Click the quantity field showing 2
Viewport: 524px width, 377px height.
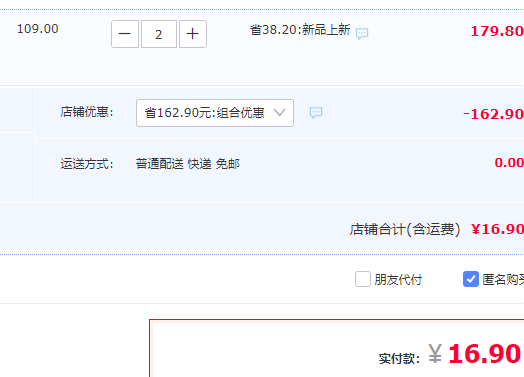pos(159,34)
